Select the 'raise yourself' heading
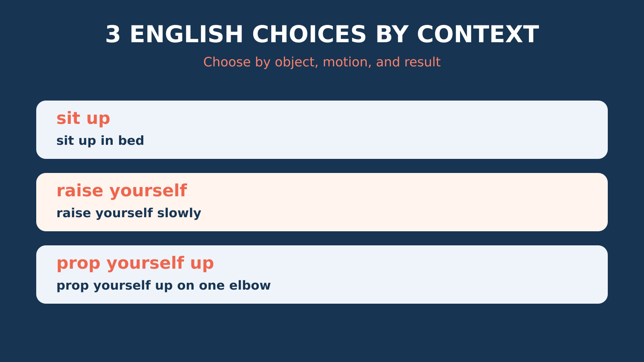The height and width of the screenshot is (362, 644). coord(122,191)
